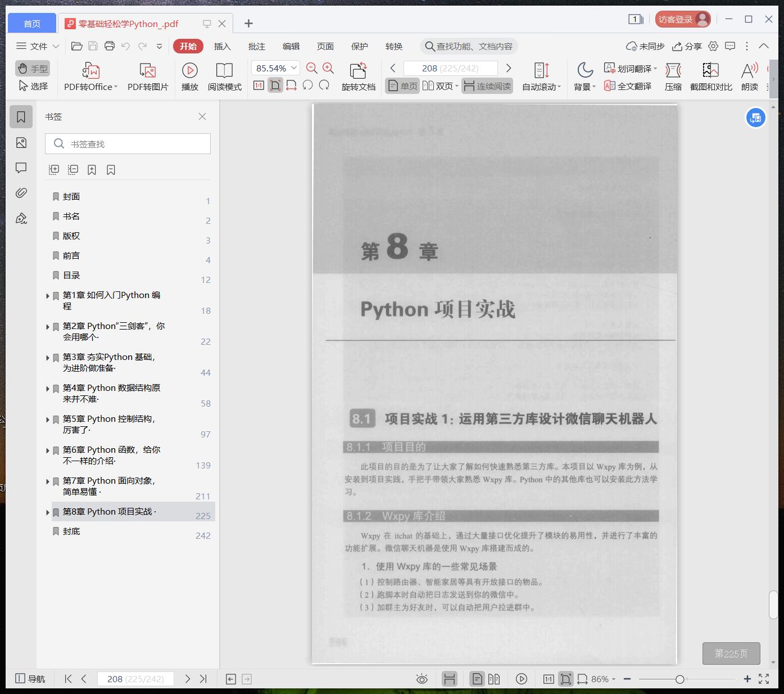The image size is (784, 694).
Task: Click the 分享 share button
Action: pos(687,46)
